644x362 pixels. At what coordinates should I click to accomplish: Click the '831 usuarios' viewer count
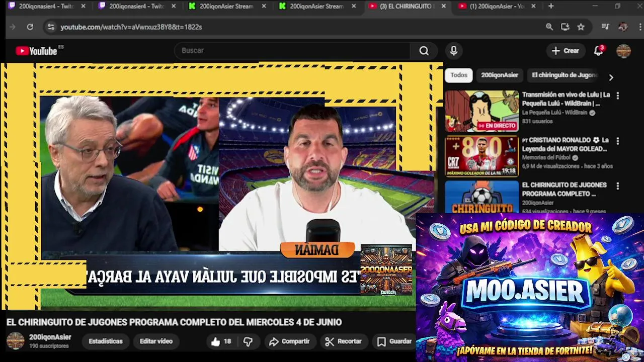(537, 121)
